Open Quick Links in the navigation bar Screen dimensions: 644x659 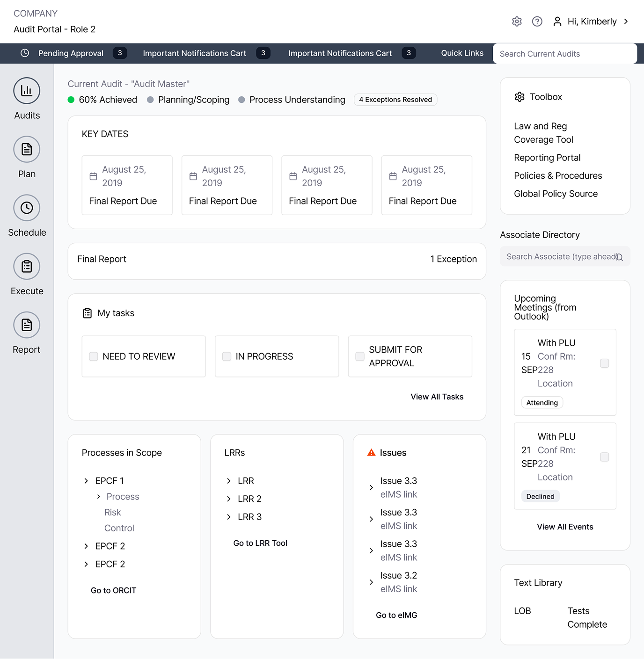[x=462, y=53]
